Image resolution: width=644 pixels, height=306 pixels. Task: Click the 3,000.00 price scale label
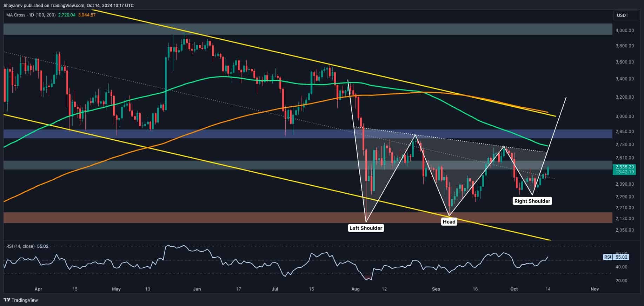tap(624, 117)
